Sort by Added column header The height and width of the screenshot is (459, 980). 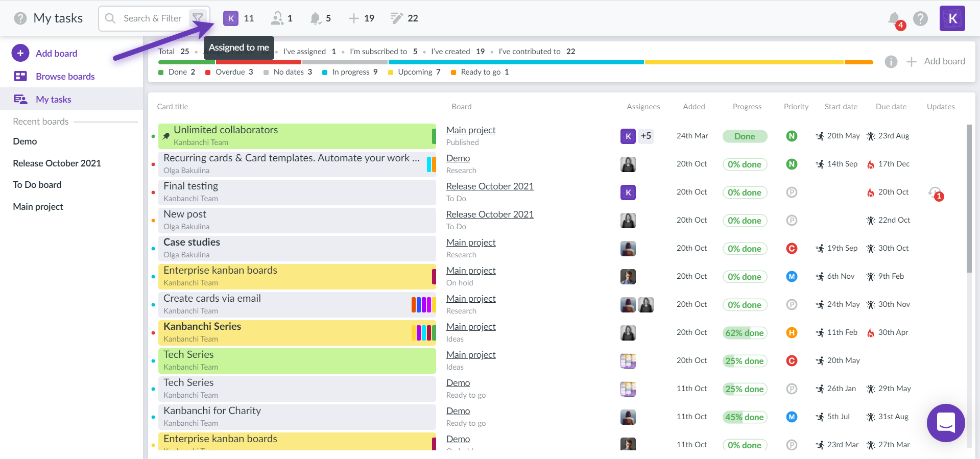[x=694, y=107]
